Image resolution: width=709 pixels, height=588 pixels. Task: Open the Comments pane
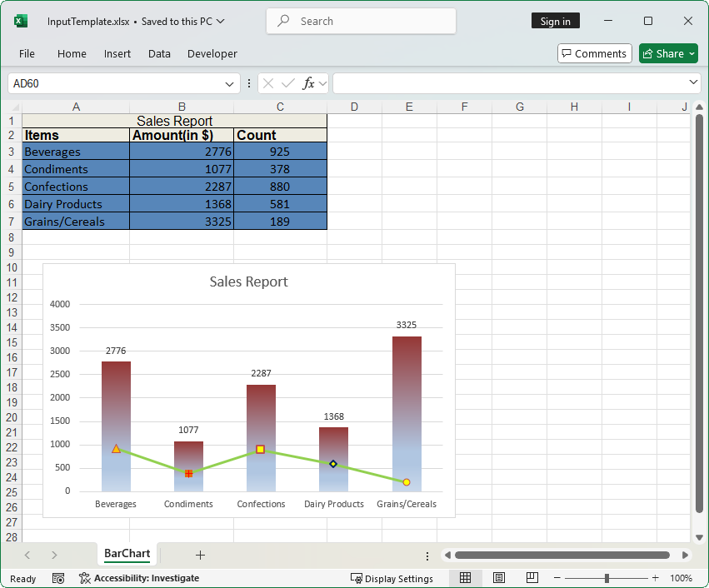coord(594,52)
